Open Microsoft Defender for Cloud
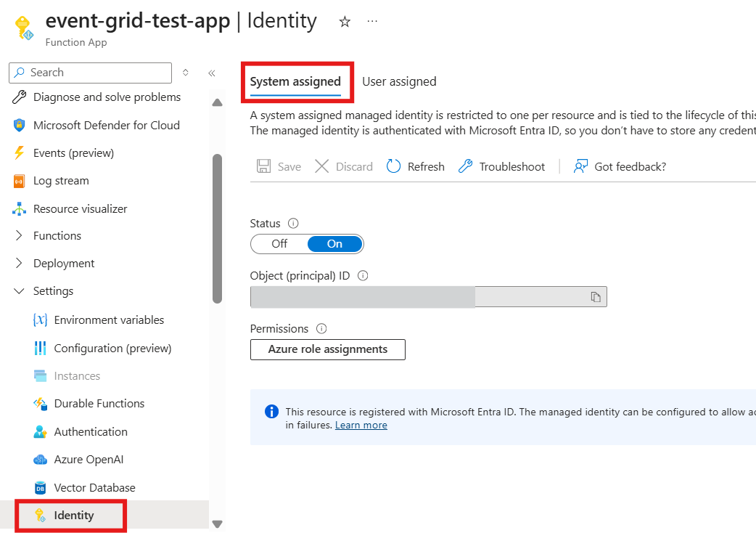The width and height of the screenshot is (756, 533). tap(106, 125)
